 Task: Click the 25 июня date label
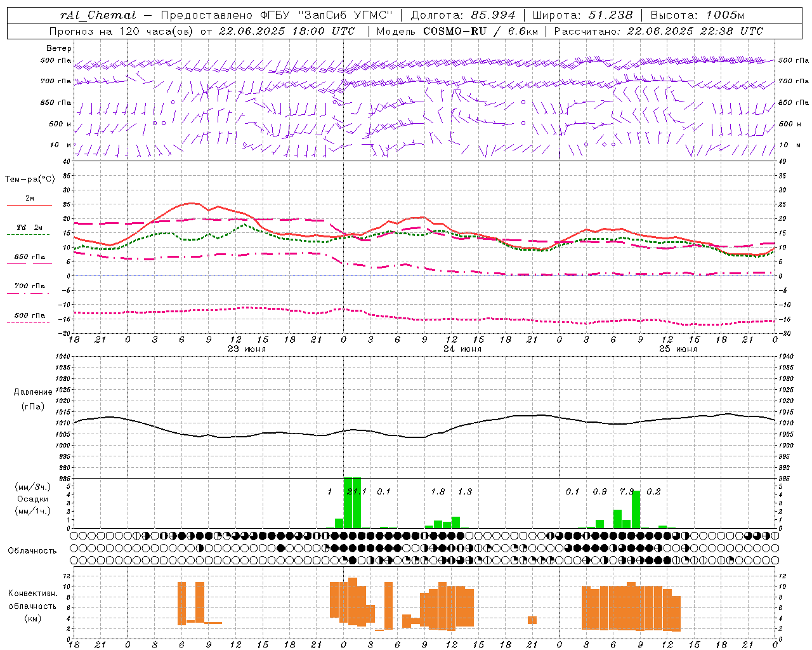[x=678, y=349]
